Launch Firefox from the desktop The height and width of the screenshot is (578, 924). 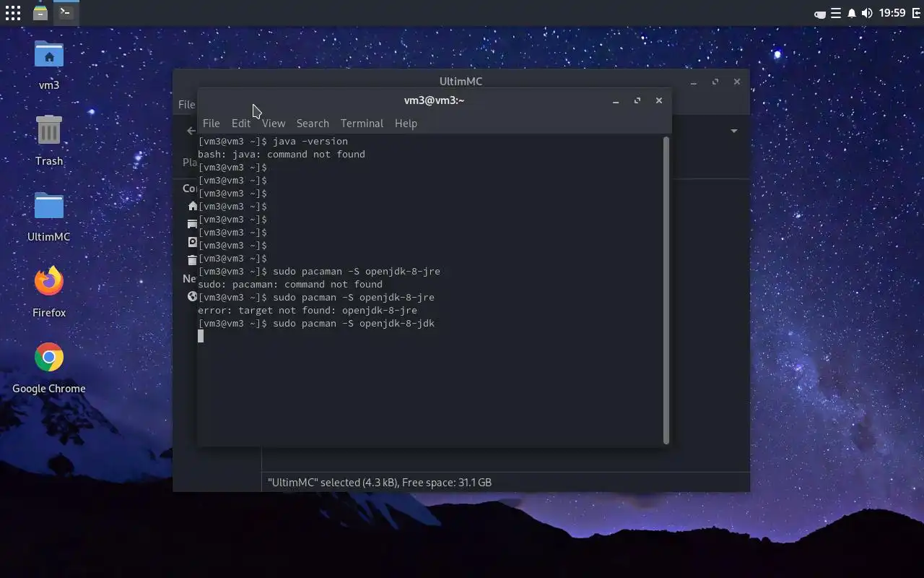point(49,293)
